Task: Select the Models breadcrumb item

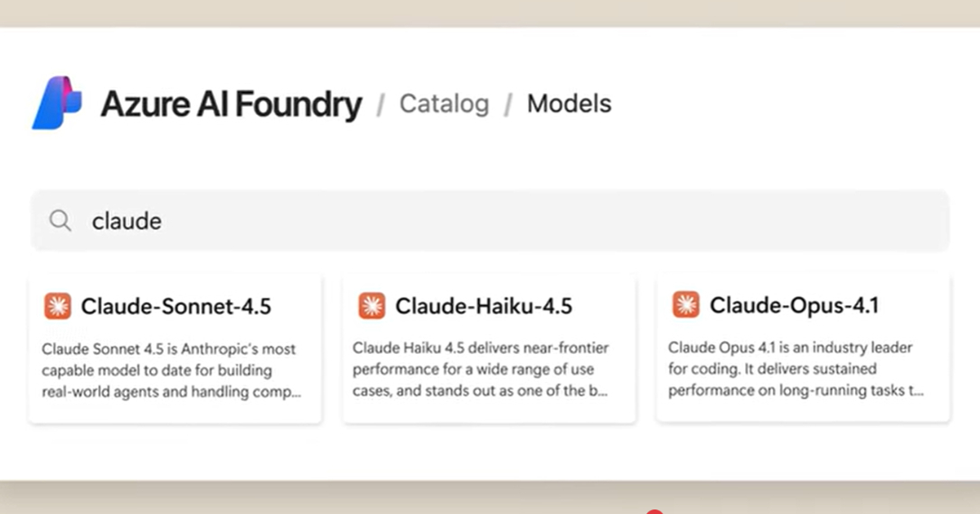Action: pyautogui.click(x=569, y=104)
